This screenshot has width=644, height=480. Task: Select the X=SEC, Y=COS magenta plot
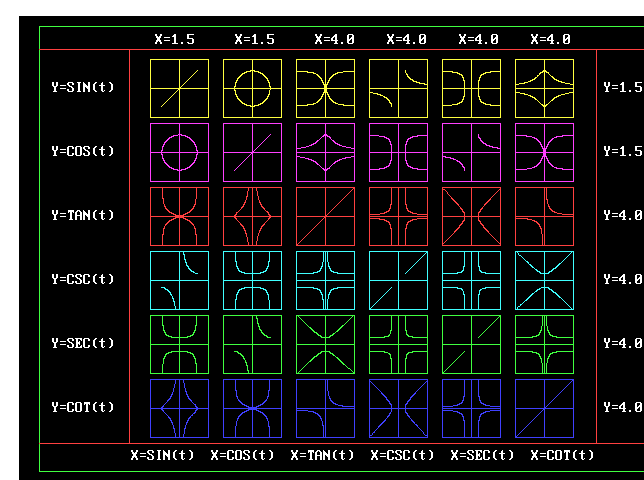[x=472, y=152]
